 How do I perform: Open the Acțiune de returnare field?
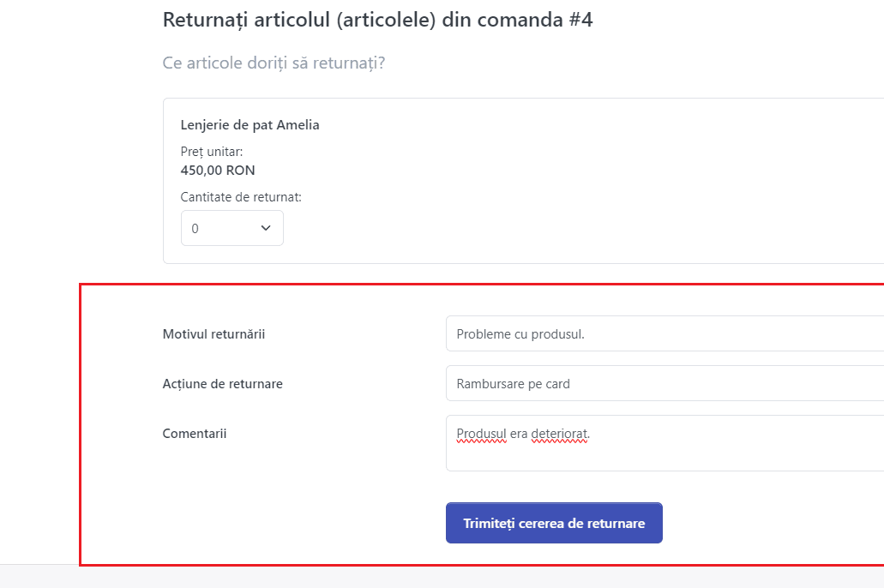coord(665,383)
